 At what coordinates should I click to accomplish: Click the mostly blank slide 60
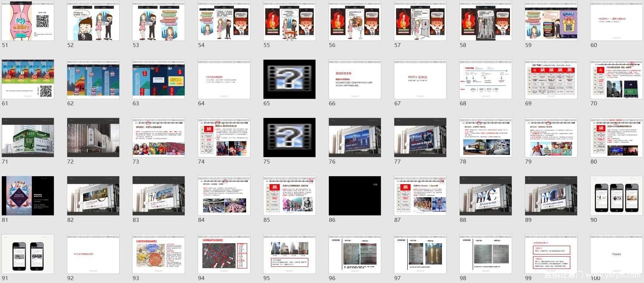(x=616, y=21)
